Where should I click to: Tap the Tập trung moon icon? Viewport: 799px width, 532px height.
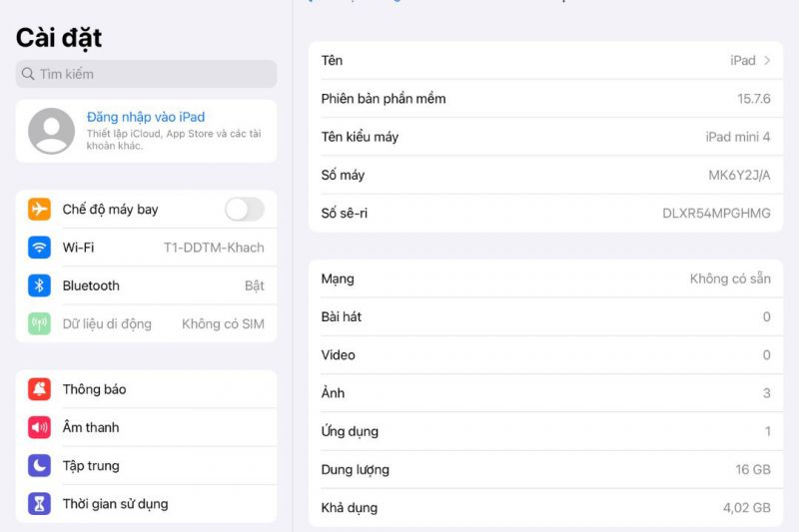pyautogui.click(x=39, y=465)
